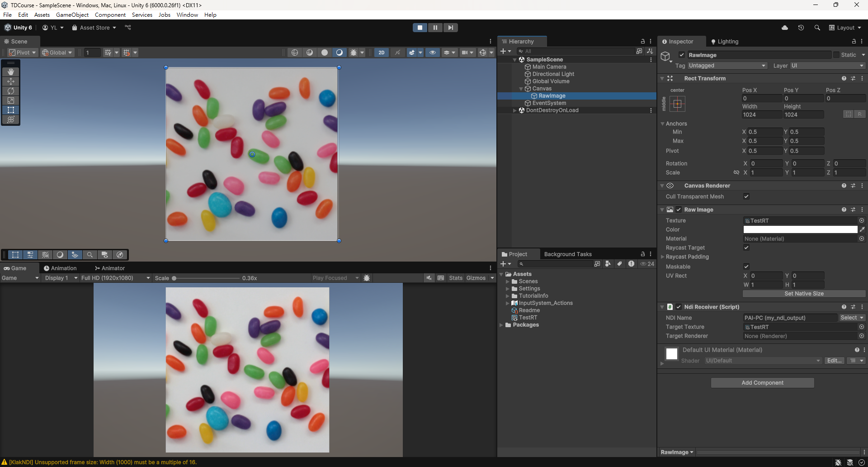Screen dimensions: 868x467
Task: Open the Full HD resolution dropdown
Action: pos(115,278)
